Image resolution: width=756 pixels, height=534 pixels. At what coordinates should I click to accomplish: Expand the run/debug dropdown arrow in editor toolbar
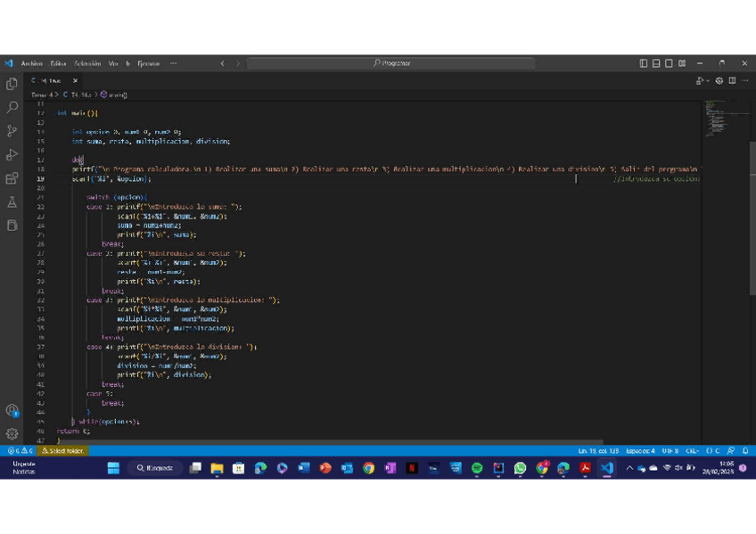coord(709,81)
